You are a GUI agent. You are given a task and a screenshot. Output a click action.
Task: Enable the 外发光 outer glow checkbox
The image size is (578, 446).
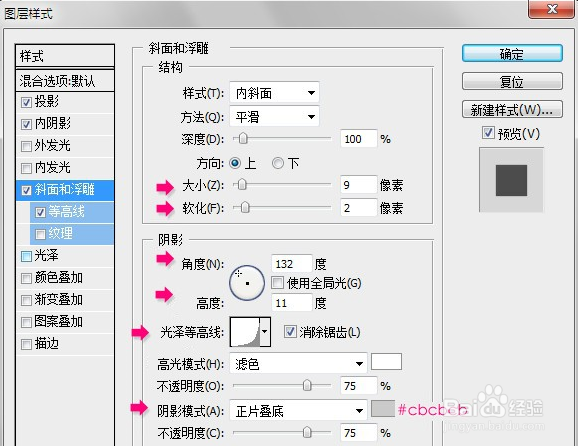tap(26, 146)
